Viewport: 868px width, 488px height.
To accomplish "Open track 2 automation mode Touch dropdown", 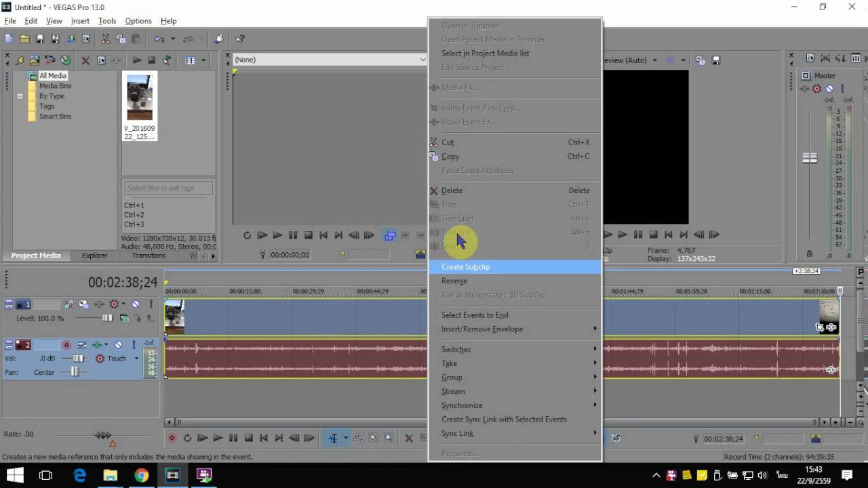I will pyautogui.click(x=136, y=359).
